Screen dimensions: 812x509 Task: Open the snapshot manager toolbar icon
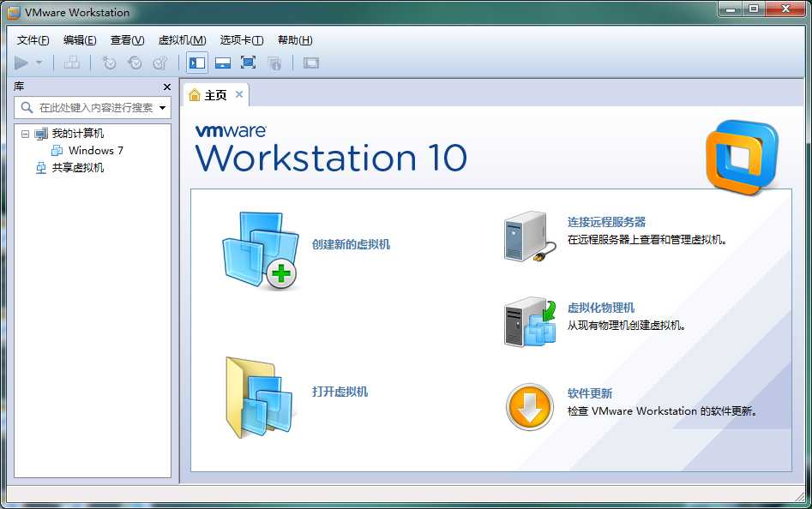click(160, 63)
